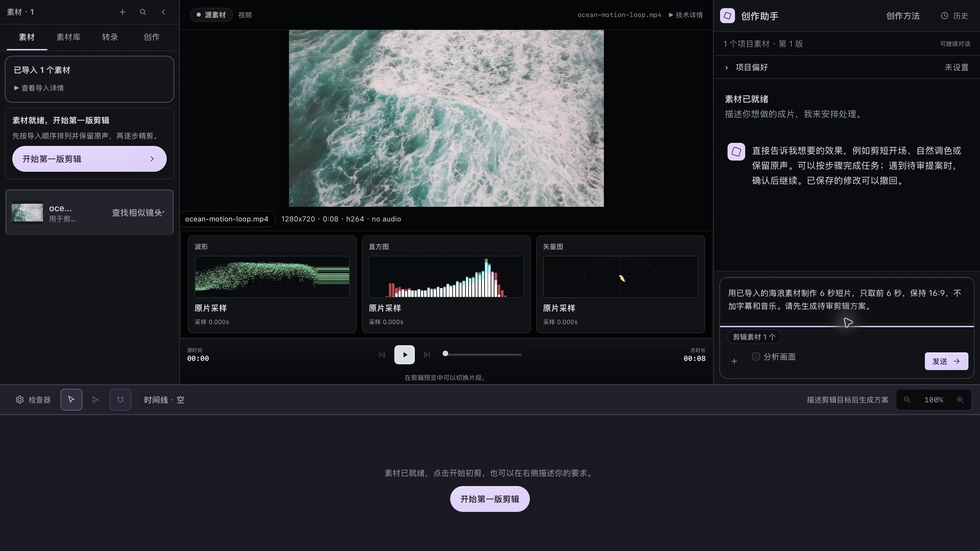This screenshot has height=551, width=980.
Task: Skip to next clip
Action: coord(427,355)
